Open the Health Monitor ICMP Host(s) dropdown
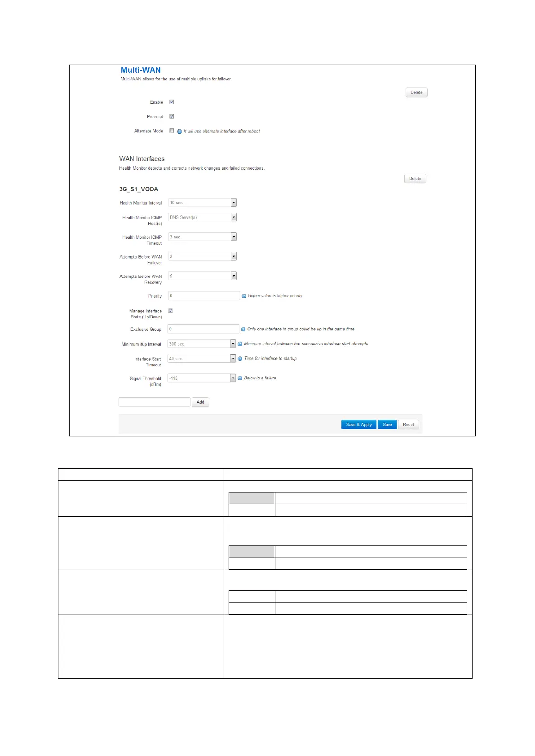The image size is (535, 756). pos(203,217)
